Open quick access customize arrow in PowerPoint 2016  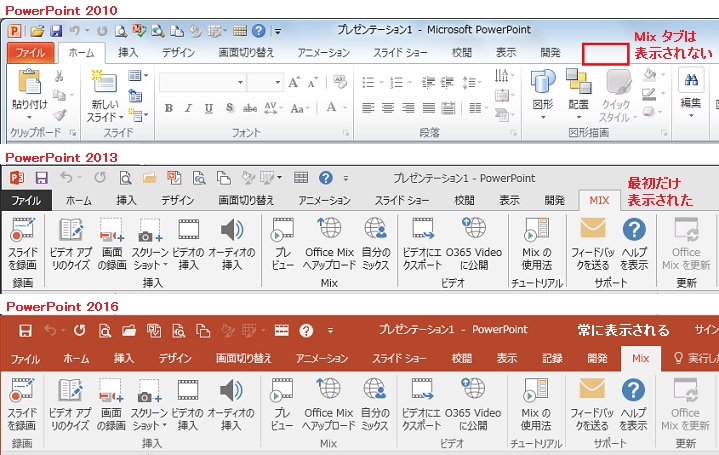click(331, 330)
